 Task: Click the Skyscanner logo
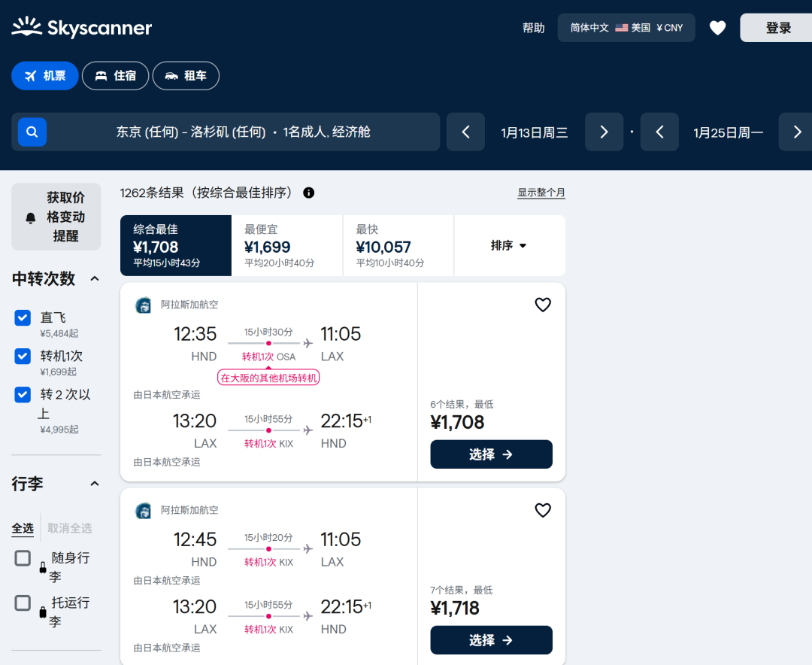(82, 28)
